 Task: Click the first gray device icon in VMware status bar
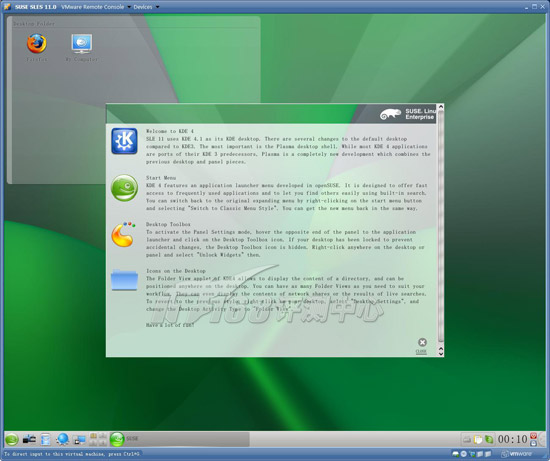pos(479,454)
